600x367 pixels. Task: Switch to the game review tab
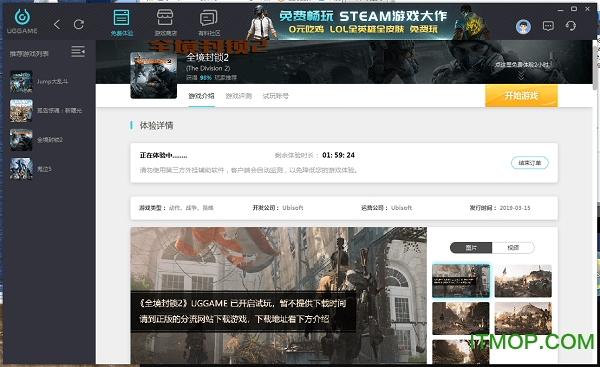[238, 96]
